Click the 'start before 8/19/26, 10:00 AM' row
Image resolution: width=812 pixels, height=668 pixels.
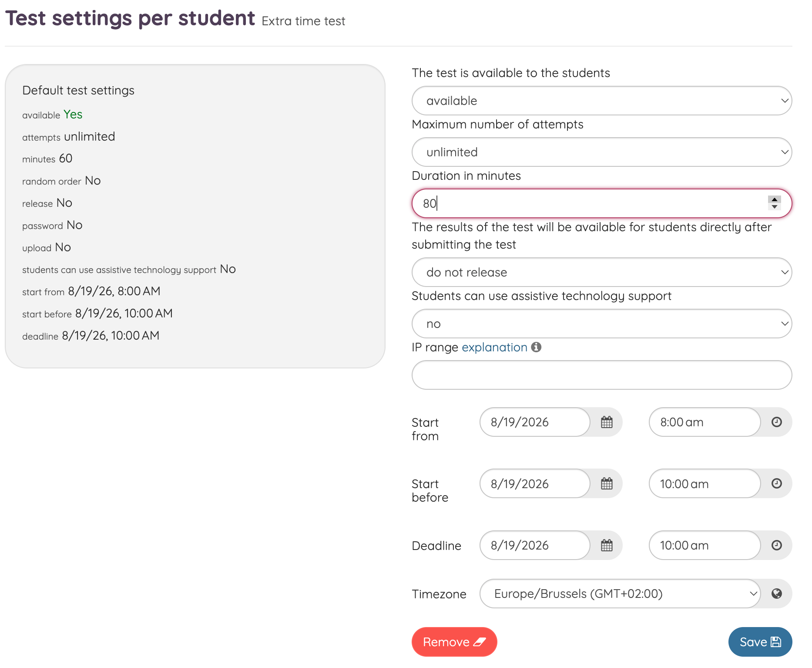pos(97,314)
